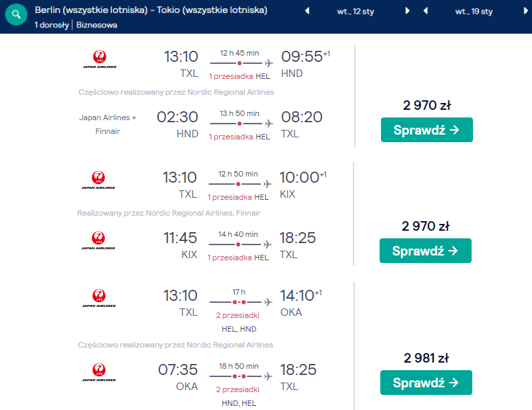Select the Japan Airlines logo on OKA–TXL return
This screenshot has width=532, height=410.
click(99, 372)
